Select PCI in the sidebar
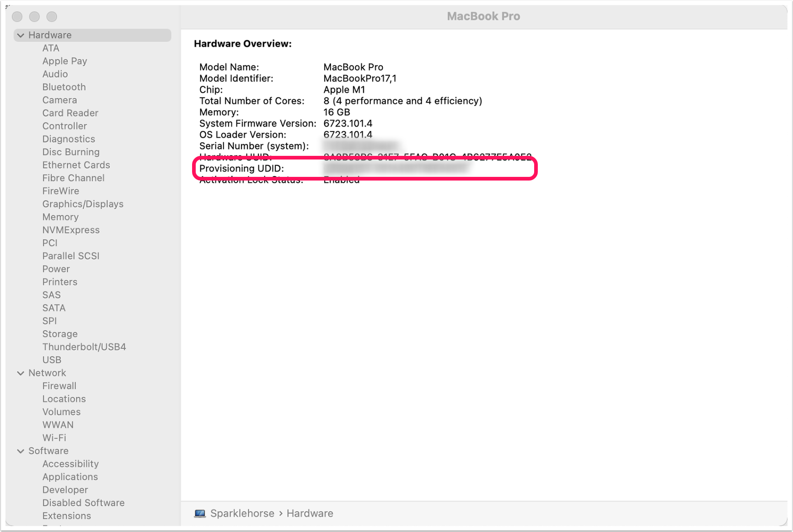This screenshot has width=793, height=532. [50, 243]
